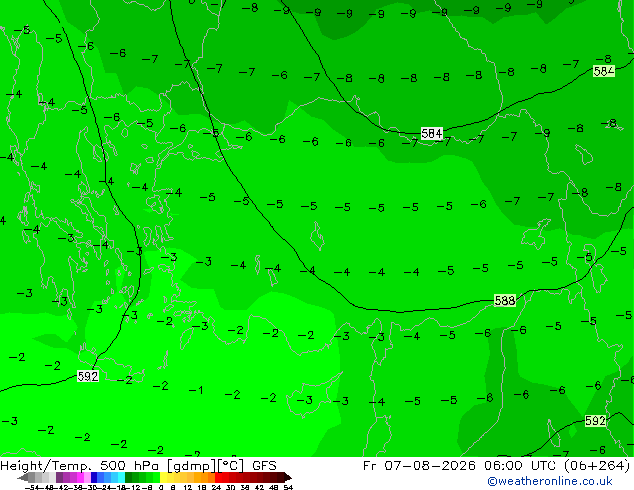Click the forecast date 'Fr 07-08-2026'
The height and width of the screenshot is (490, 634).
click(x=419, y=466)
